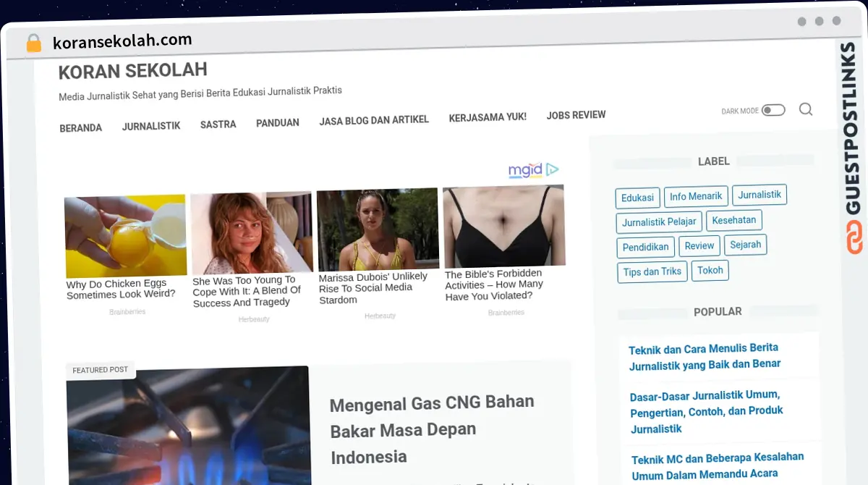Open the Jurnalistik menu item
The image size is (868, 485).
tap(151, 126)
